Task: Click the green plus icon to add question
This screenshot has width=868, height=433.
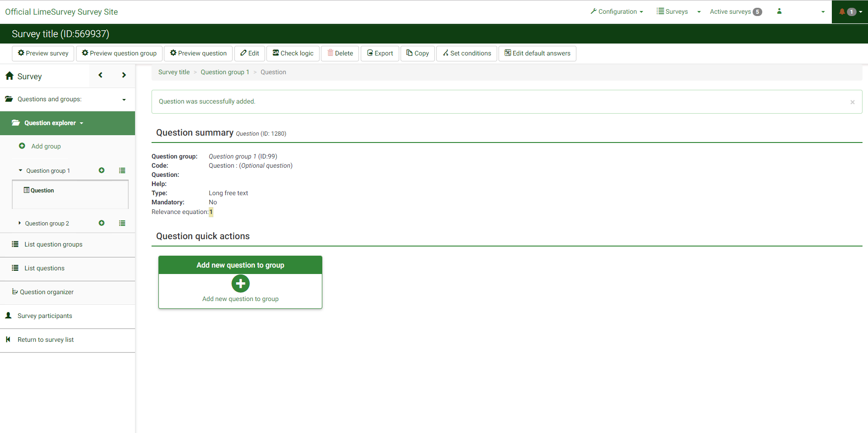Action: coord(240,284)
